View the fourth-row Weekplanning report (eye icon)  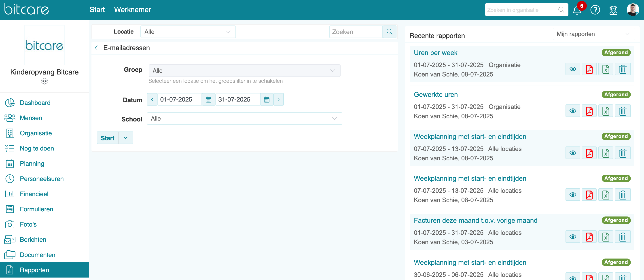click(573, 195)
